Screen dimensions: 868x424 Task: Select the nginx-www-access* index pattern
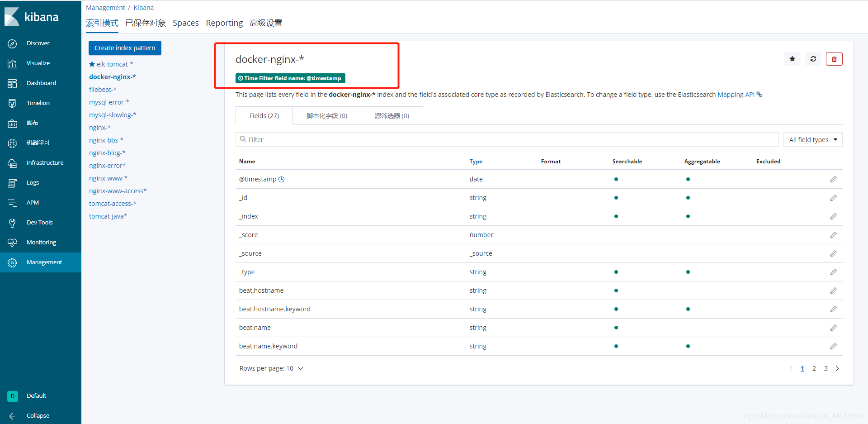coord(118,191)
